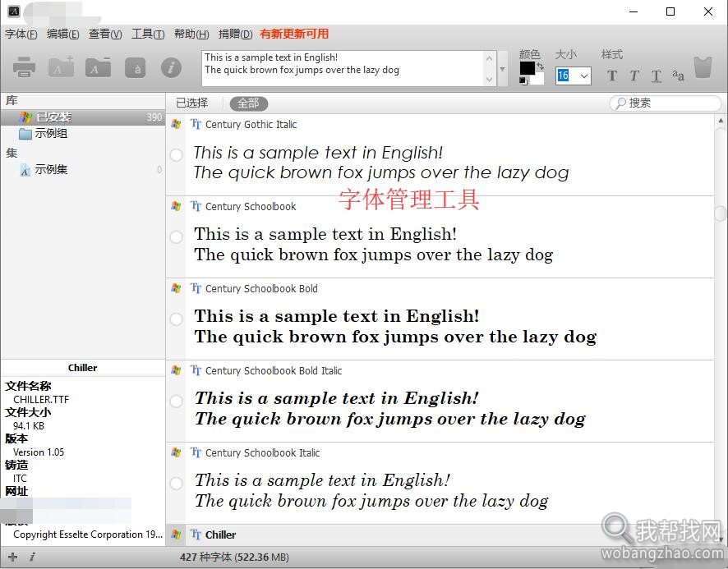Click the Century Gothic Italic sample preview text
This screenshot has width=728, height=569.
tap(381, 163)
